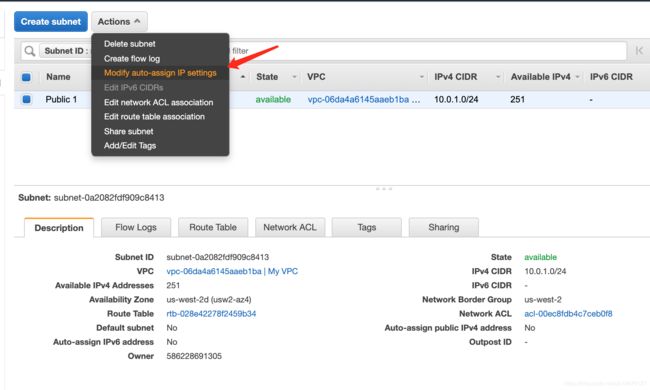Open the State column sort dropdown

pyautogui.click(x=294, y=77)
